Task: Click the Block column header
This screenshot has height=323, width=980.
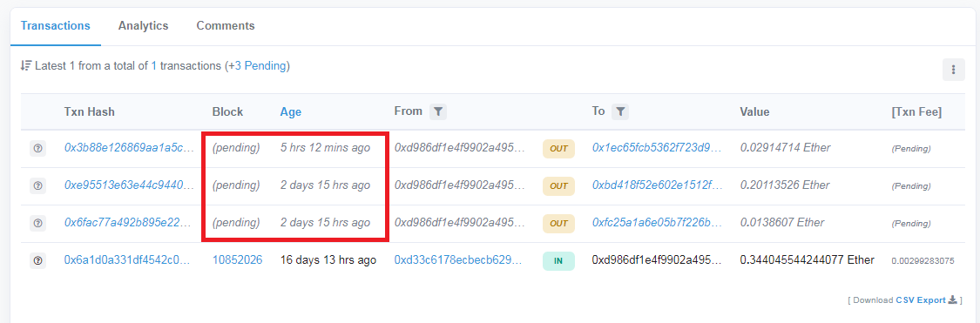Action: point(227,112)
